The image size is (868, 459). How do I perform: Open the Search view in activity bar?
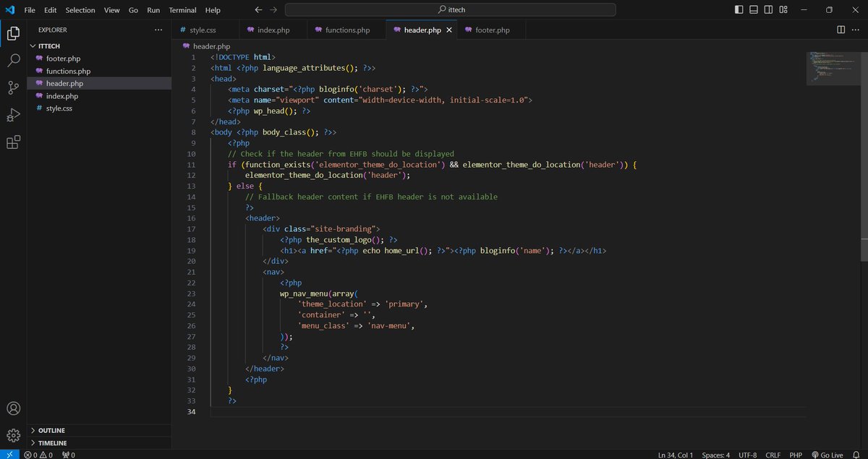click(13, 61)
